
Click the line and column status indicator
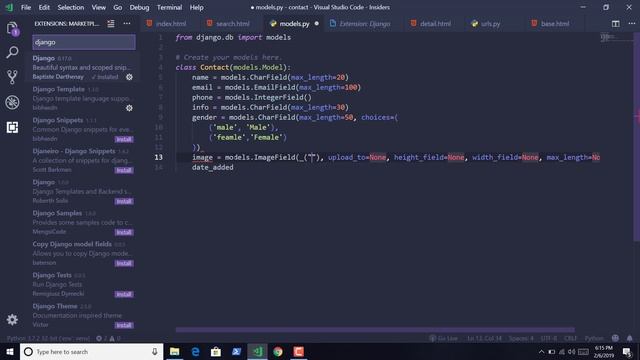point(484,338)
